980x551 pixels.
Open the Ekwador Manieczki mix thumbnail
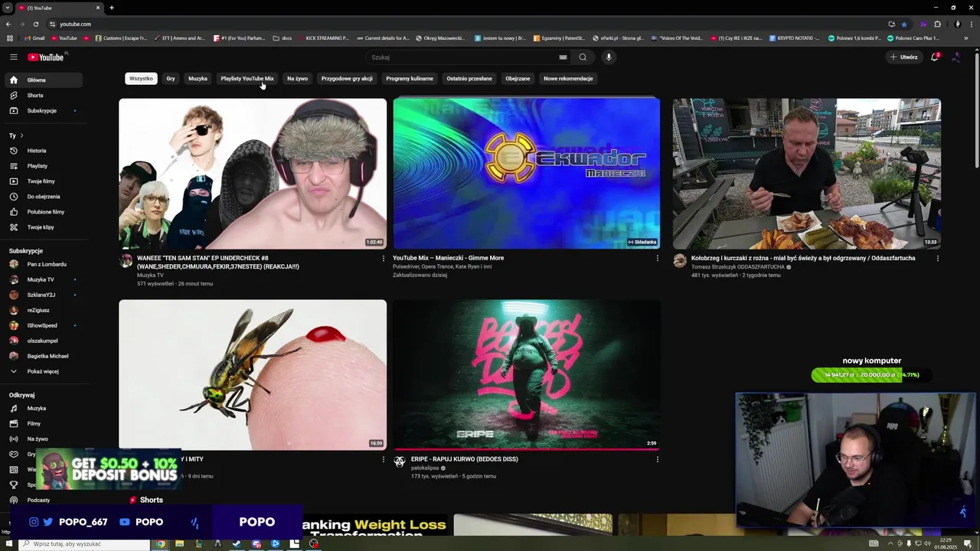tap(526, 173)
